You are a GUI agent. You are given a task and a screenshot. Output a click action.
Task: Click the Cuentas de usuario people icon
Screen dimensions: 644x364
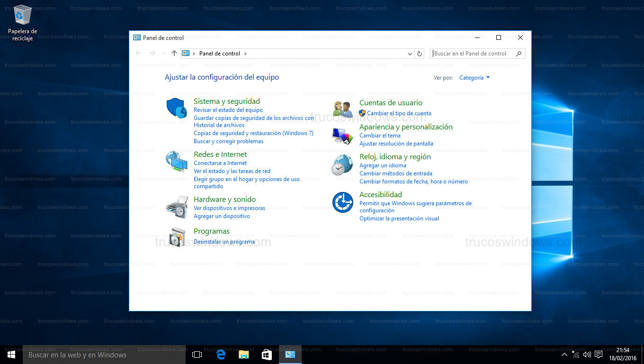[342, 108]
